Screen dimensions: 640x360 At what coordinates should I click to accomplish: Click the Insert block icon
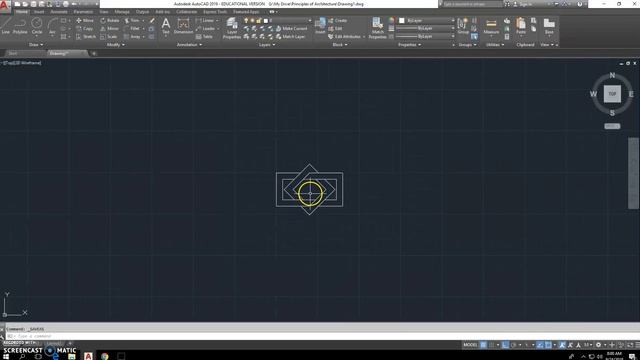tap(320, 25)
